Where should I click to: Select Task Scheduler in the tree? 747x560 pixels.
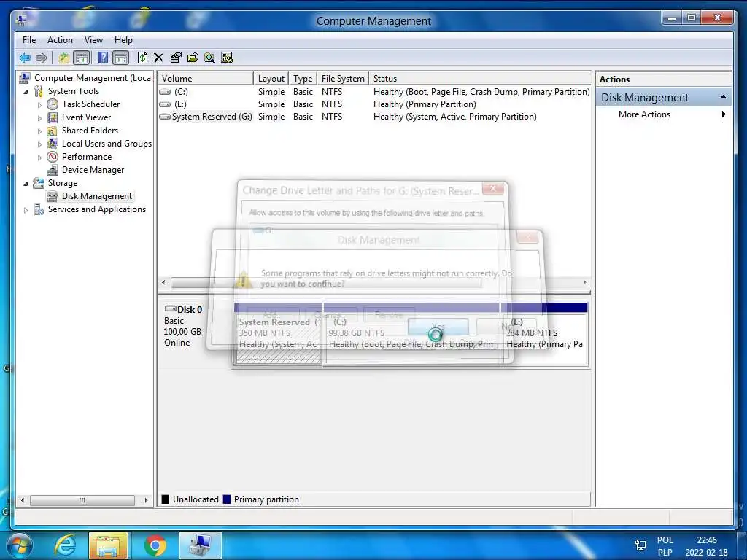click(90, 104)
